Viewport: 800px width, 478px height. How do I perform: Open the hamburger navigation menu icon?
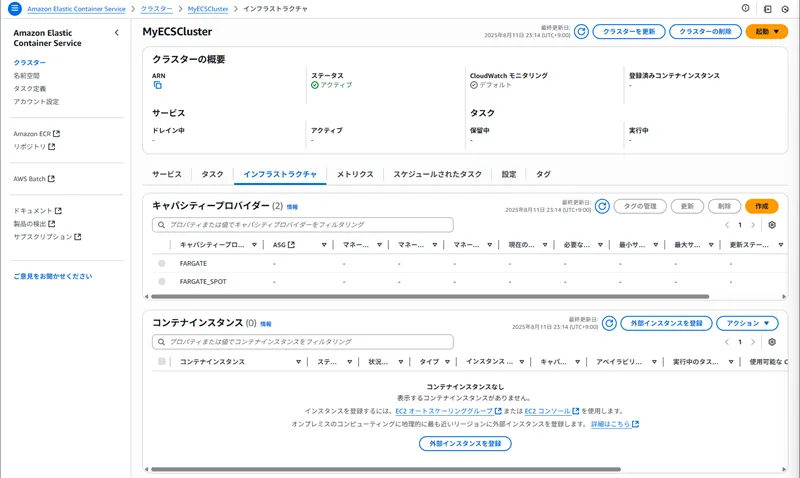point(14,9)
